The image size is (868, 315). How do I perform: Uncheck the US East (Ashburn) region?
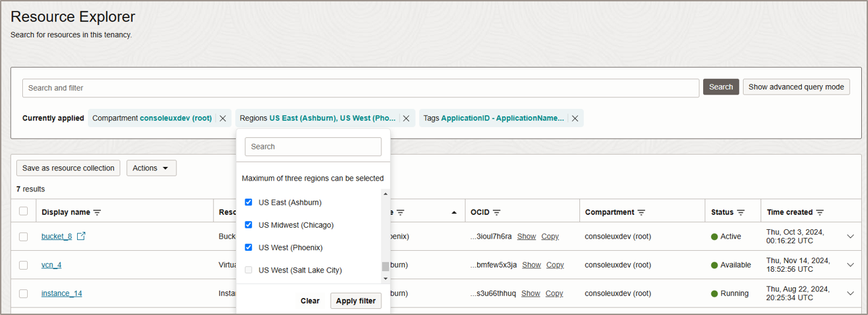pyautogui.click(x=248, y=202)
